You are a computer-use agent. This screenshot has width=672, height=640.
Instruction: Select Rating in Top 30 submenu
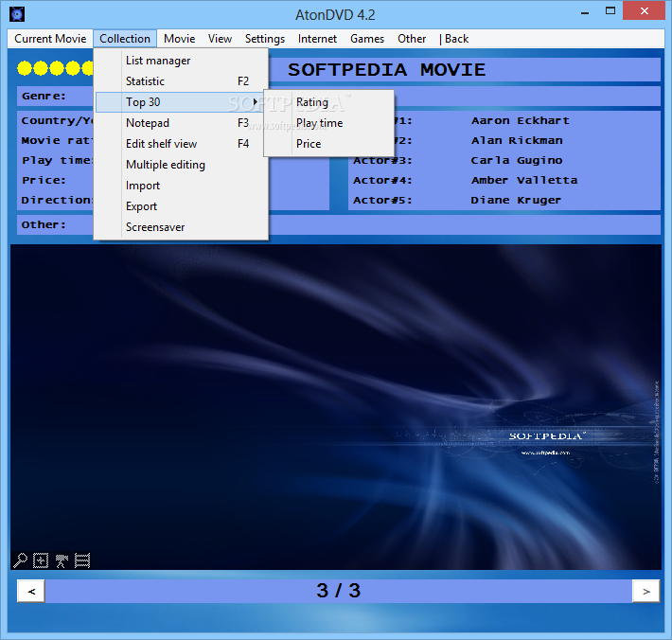(x=328, y=102)
